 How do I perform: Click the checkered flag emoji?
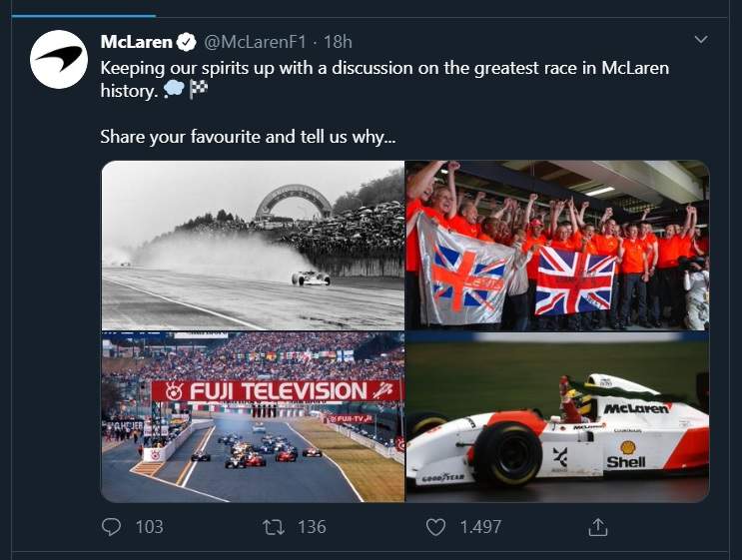tap(199, 89)
